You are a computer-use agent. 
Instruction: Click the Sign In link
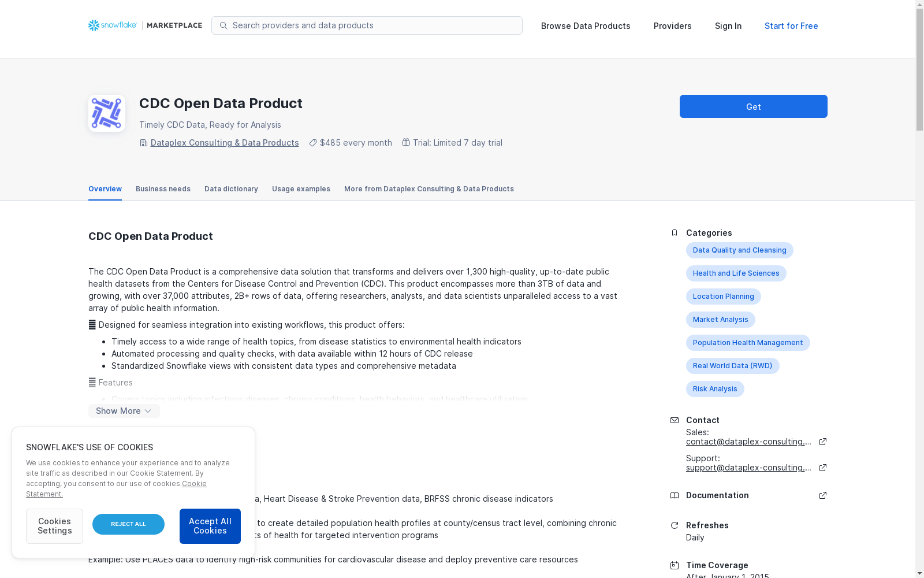728,26
